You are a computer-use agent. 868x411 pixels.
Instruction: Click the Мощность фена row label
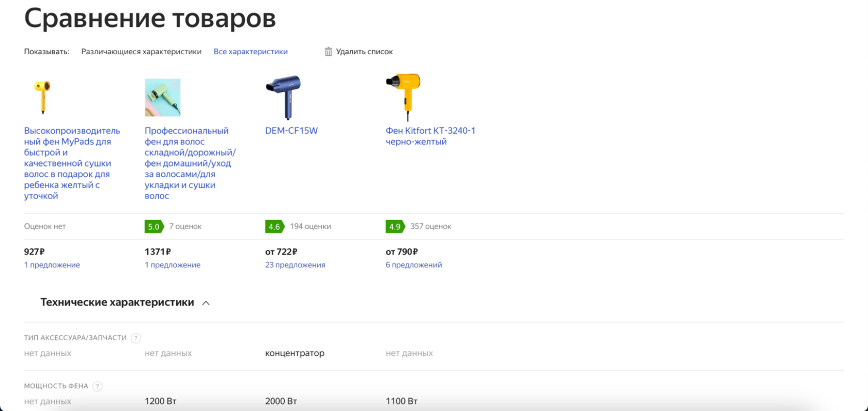[x=56, y=386]
